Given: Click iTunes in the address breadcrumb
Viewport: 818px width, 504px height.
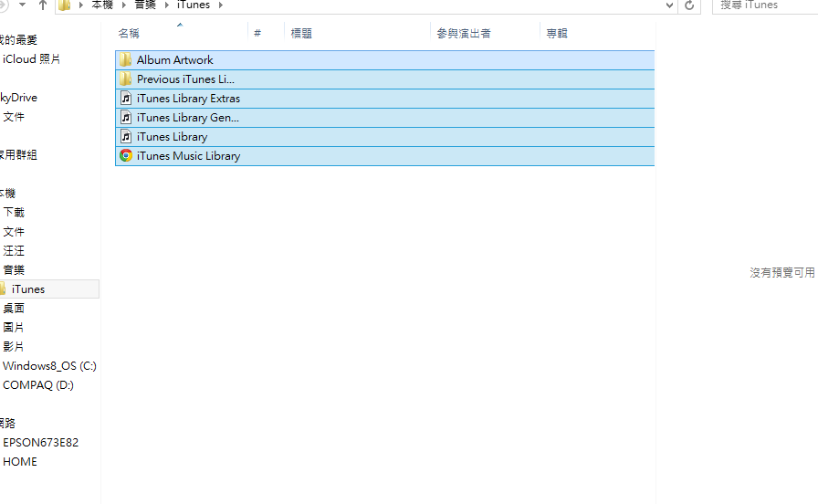Looking at the screenshot, I should coord(193,5).
